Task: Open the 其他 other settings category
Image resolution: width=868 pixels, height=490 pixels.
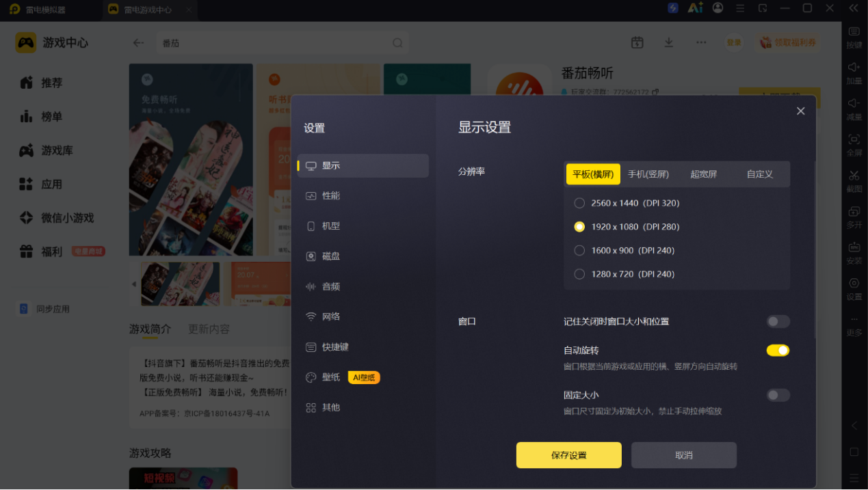Action: (x=363, y=407)
